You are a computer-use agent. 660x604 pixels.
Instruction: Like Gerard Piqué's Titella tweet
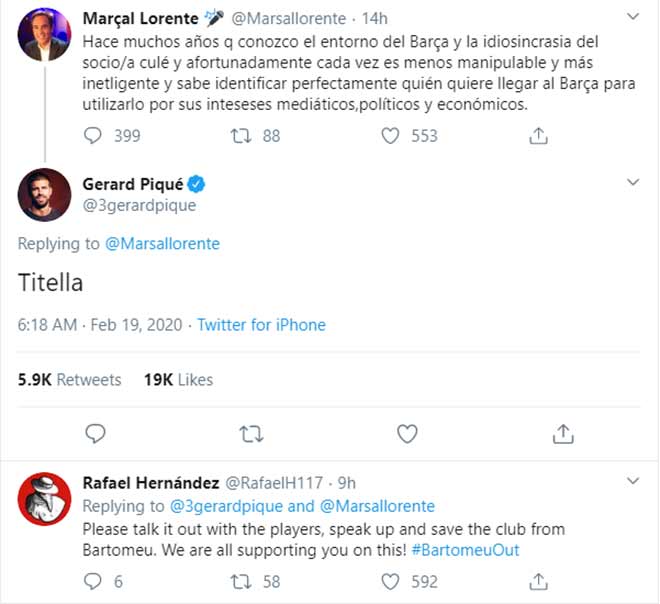(x=407, y=433)
